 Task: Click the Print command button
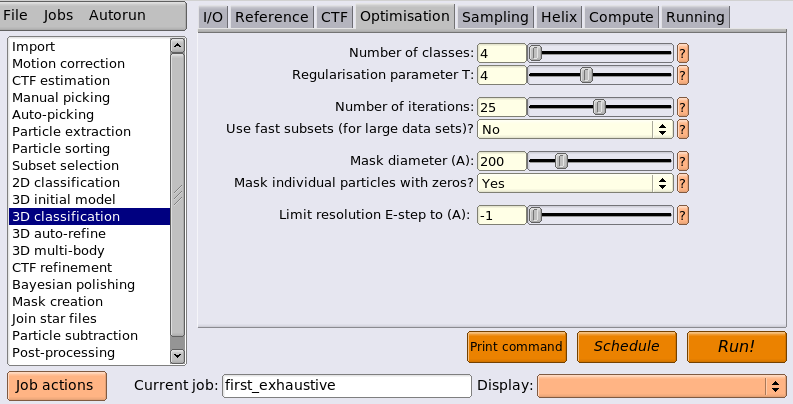516,347
